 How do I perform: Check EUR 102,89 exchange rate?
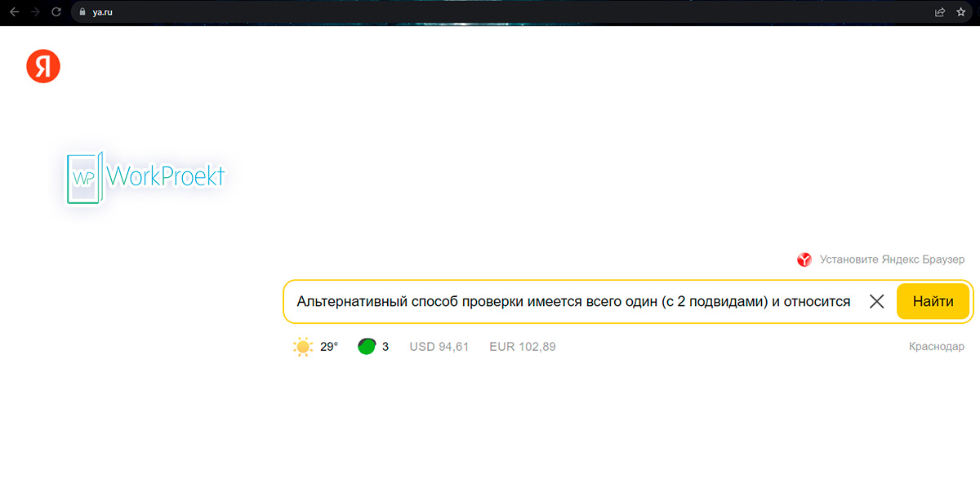pyautogui.click(x=522, y=346)
